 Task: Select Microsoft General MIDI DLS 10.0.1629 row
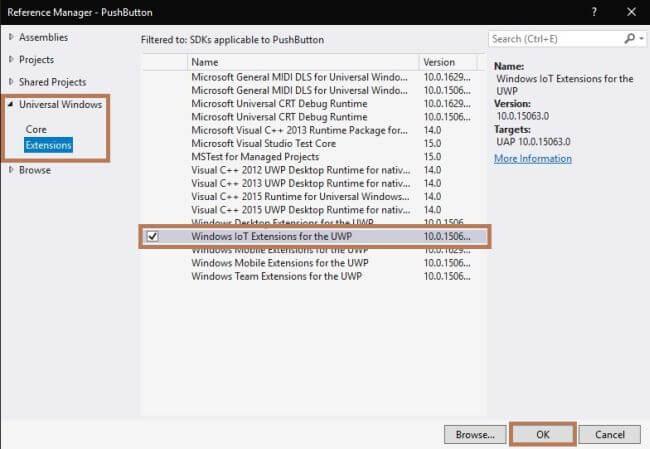pyautogui.click(x=313, y=77)
